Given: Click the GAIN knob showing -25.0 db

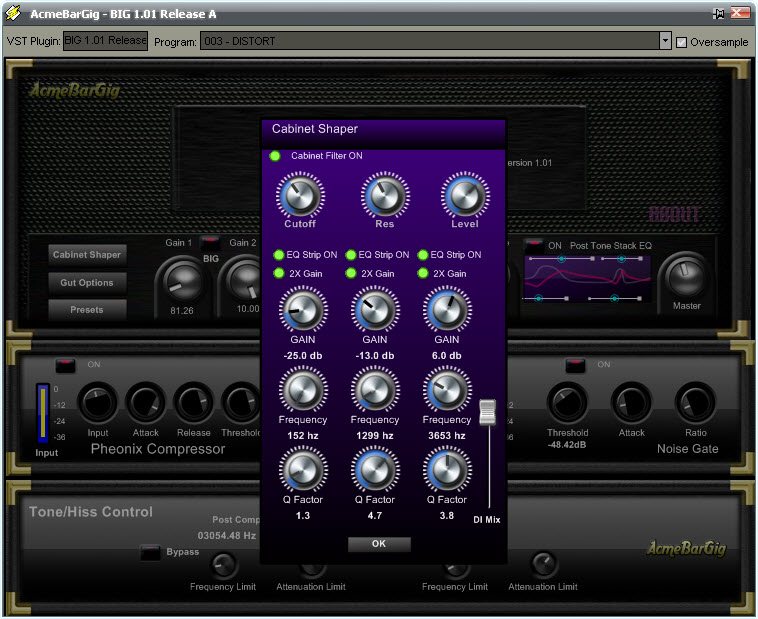Looking at the screenshot, I should (x=303, y=310).
